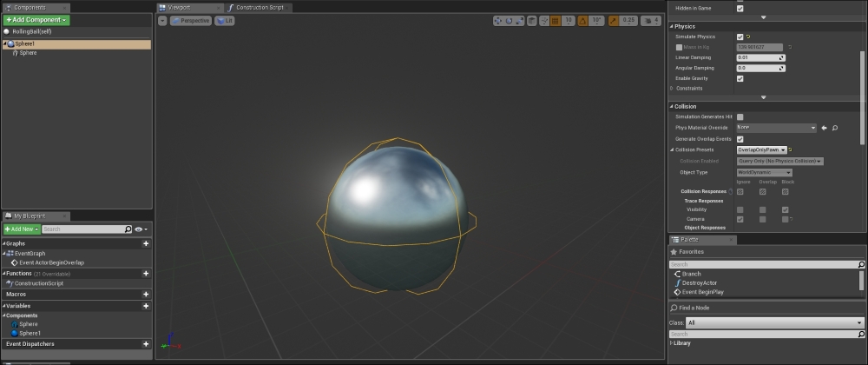Uncheck Generate Overlap Events checkbox

coord(740,140)
